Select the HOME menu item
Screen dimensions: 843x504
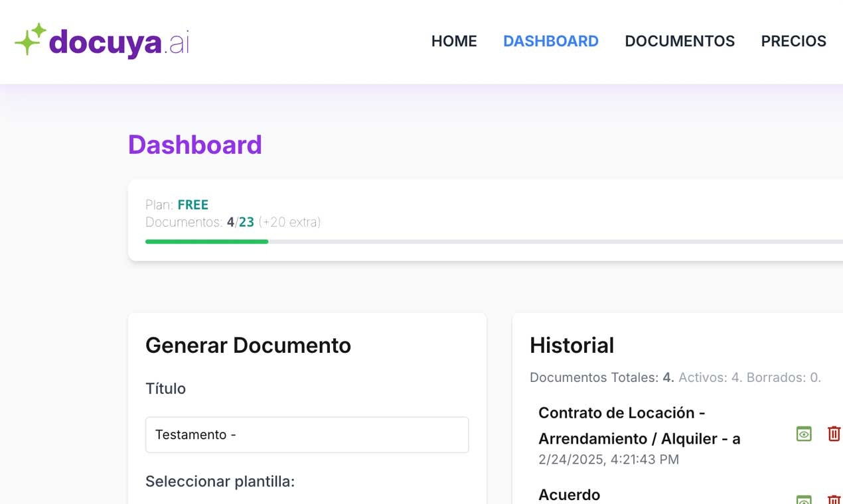(x=453, y=41)
